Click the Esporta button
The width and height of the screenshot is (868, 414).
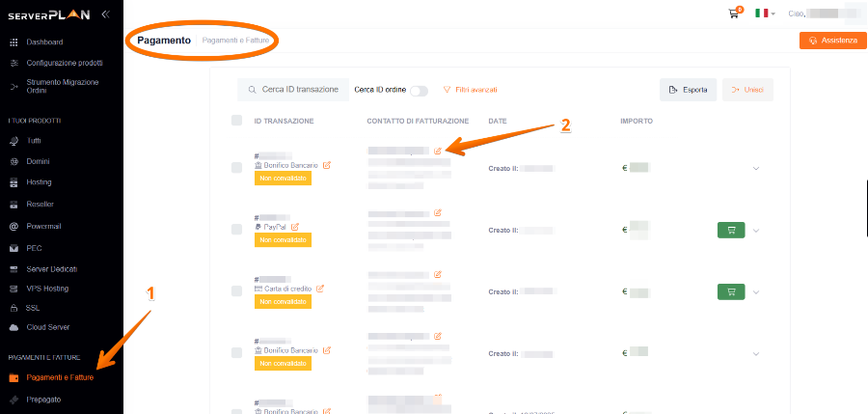coord(688,90)
